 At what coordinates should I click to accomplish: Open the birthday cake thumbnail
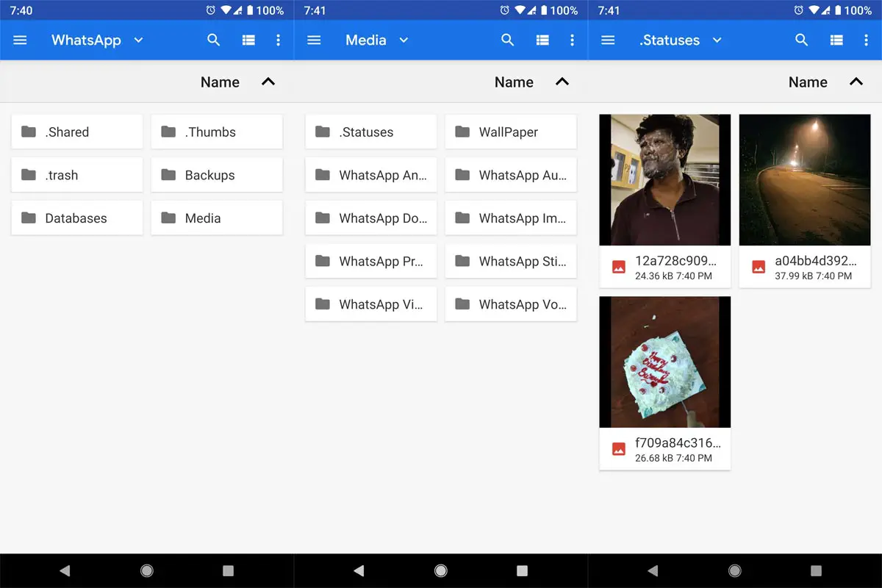click(665, 362)
